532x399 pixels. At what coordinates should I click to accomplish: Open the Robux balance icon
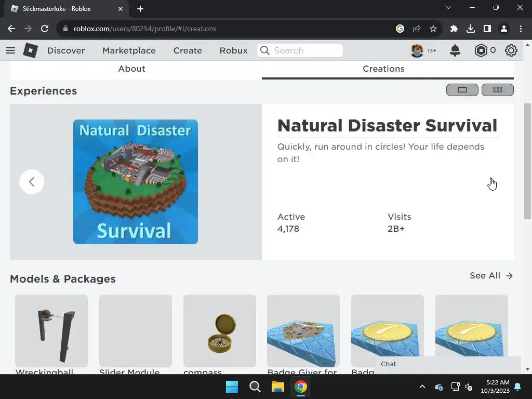click(481, 50)
